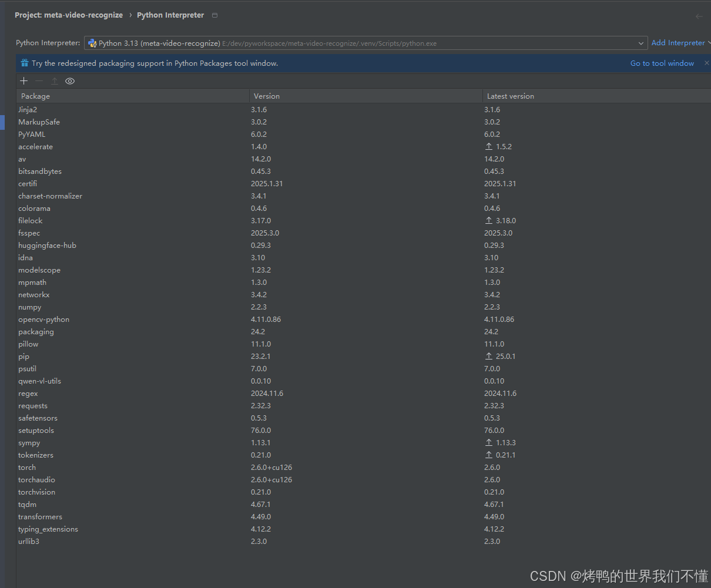This screenshot has height=588, width=711.
Task: Select the charset-normalizer package row
Action: click(x=364, y=196)
